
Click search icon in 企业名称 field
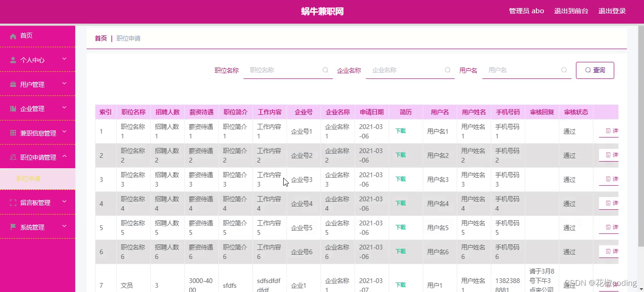point(447,70)
